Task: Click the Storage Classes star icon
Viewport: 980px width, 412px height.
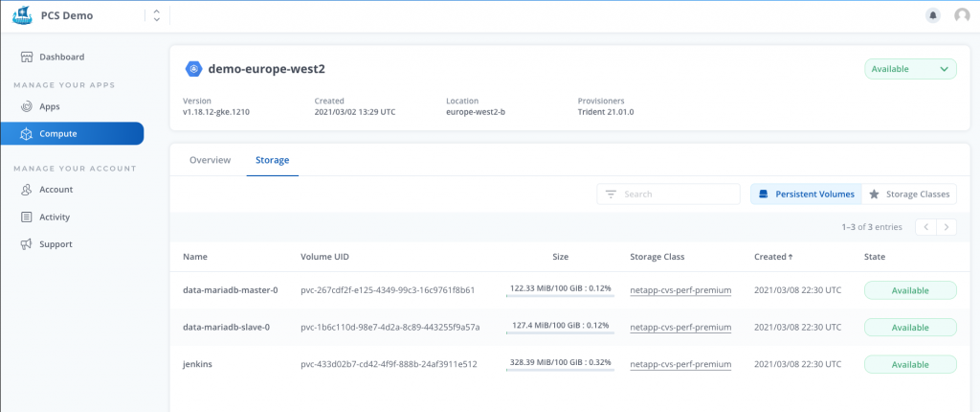Action: (874, 195)
